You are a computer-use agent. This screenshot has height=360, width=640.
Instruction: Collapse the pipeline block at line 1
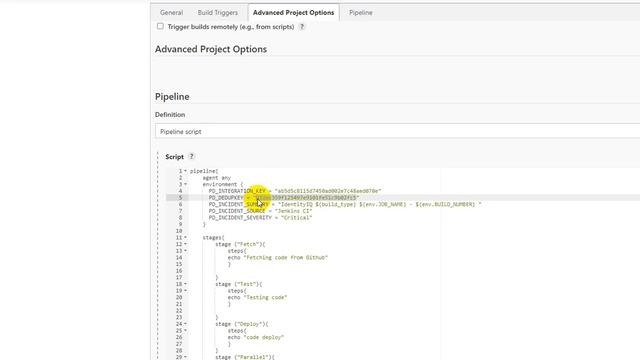point(185,171)
